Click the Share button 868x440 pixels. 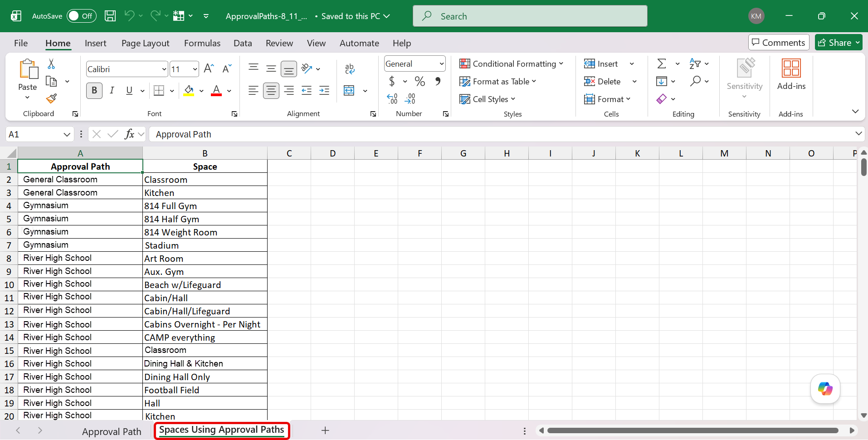(838, 43)
